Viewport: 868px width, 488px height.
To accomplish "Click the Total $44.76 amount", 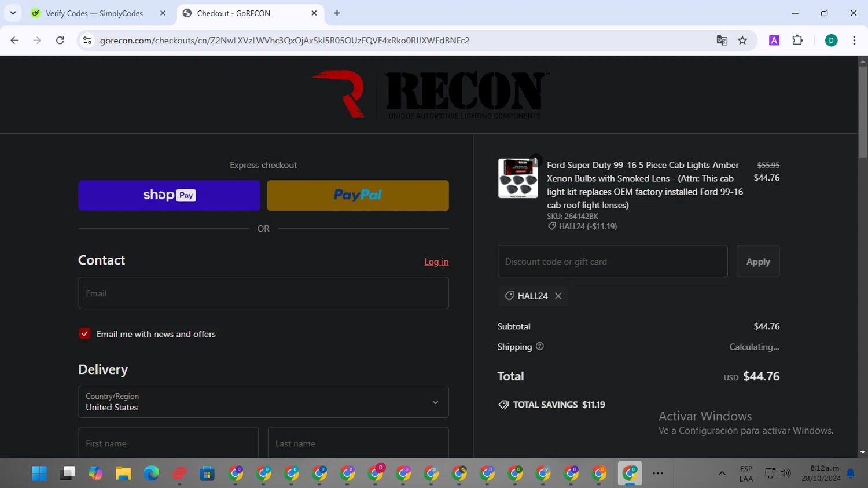I will 761,376.
